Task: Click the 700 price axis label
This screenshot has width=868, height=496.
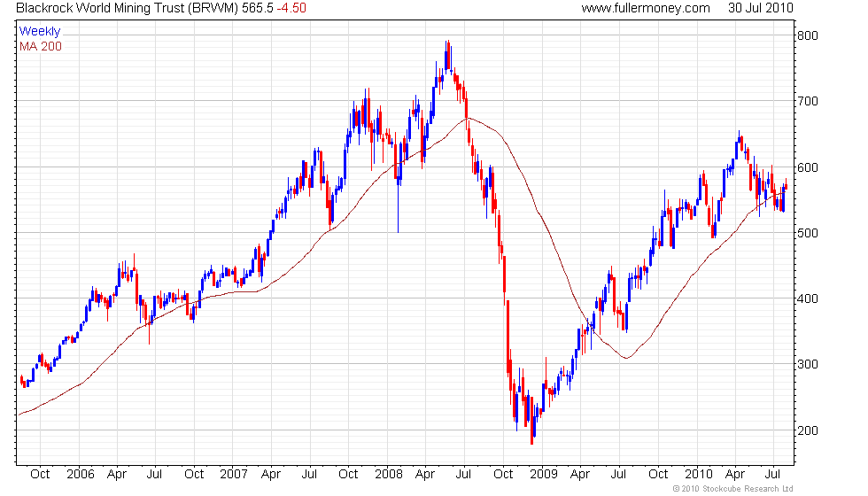Action: point(808,101)
